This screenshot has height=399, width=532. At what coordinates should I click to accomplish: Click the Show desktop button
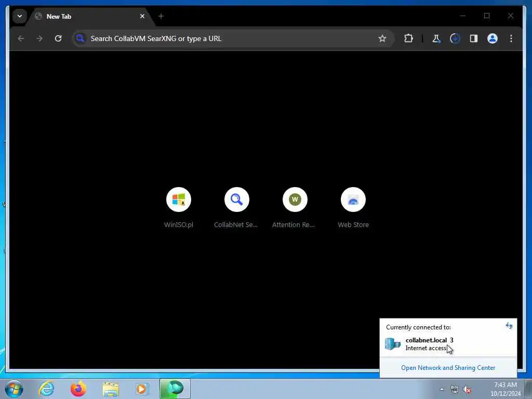point(528,389)
